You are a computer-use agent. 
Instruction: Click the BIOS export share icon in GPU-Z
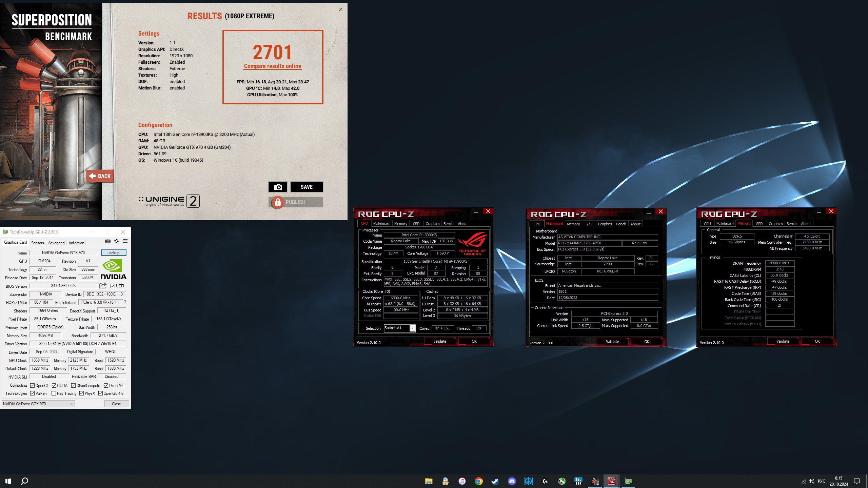[x=103, y=286]
